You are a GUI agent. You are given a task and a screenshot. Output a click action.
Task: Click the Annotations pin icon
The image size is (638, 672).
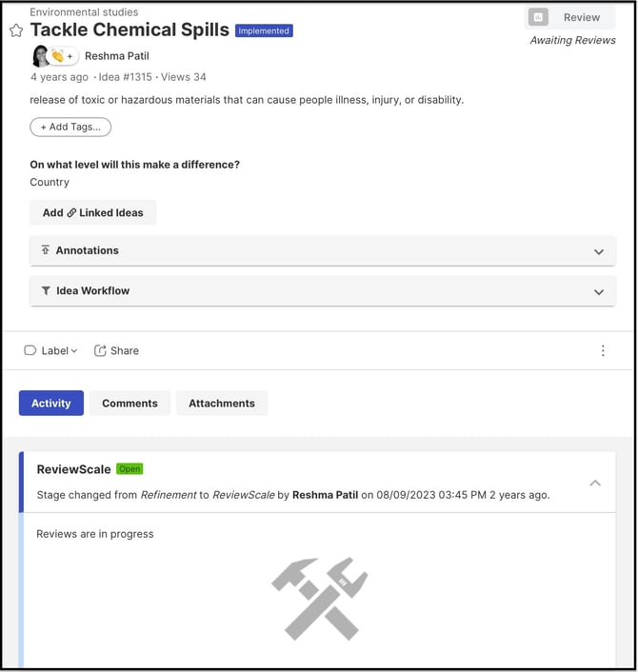pos(46,250)
